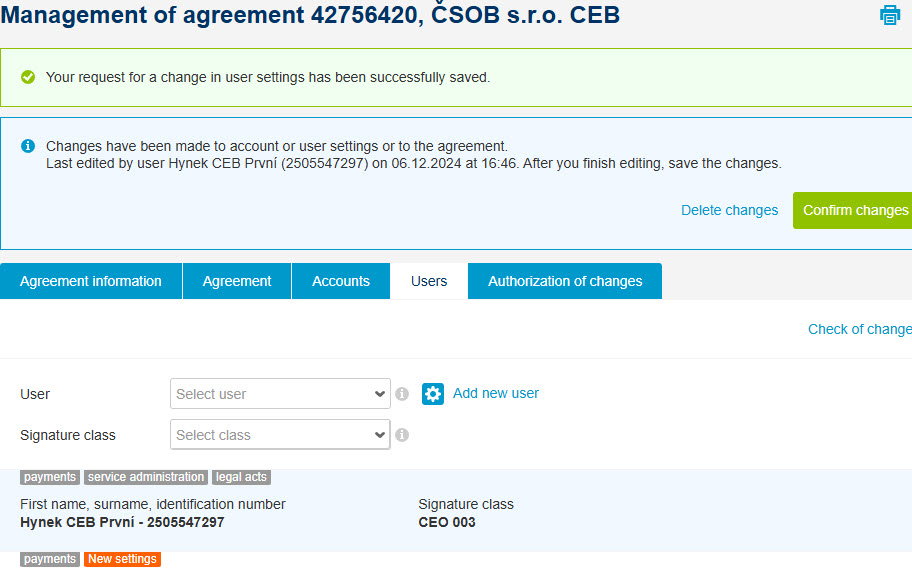Viewport: 912px width, 576px height.
Task: Switch to Agreement information tab
Action: (x=91, y=281)
